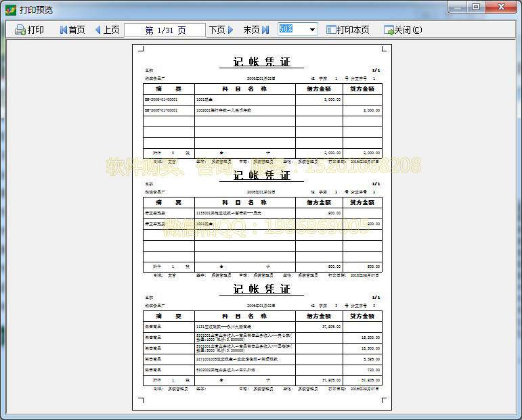Image resolution: width=522 pixels, height=420 pixels.
Task: Expand the zoom percentage dropdown arrow
Action: coord(312,30)
